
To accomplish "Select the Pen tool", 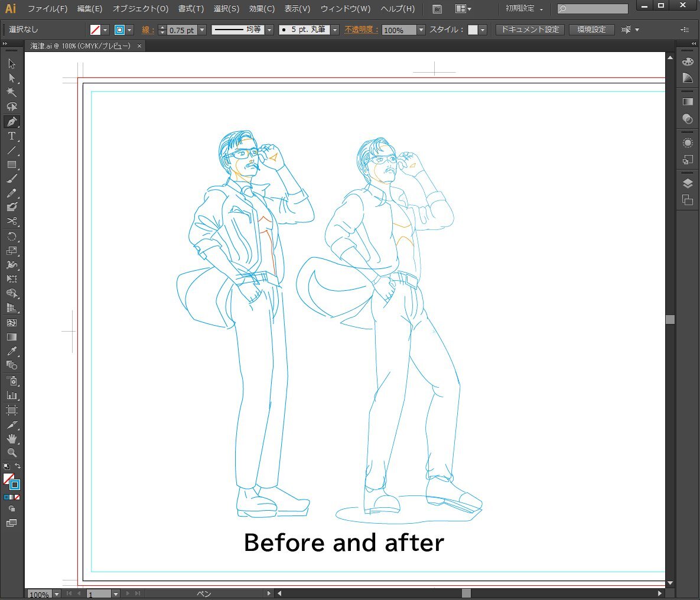I will 12,122.
